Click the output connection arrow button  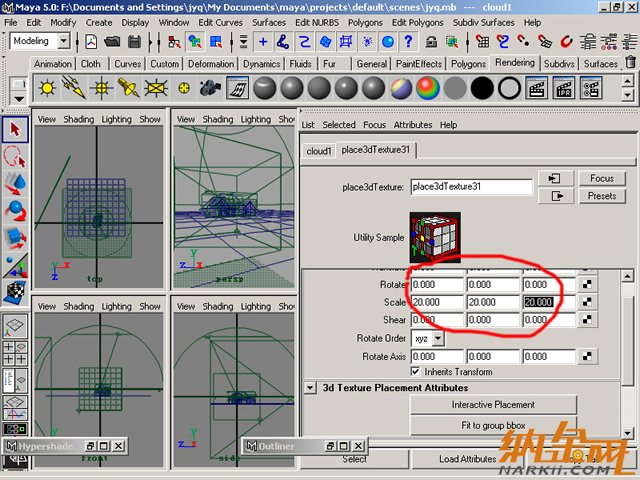point(555,196)
